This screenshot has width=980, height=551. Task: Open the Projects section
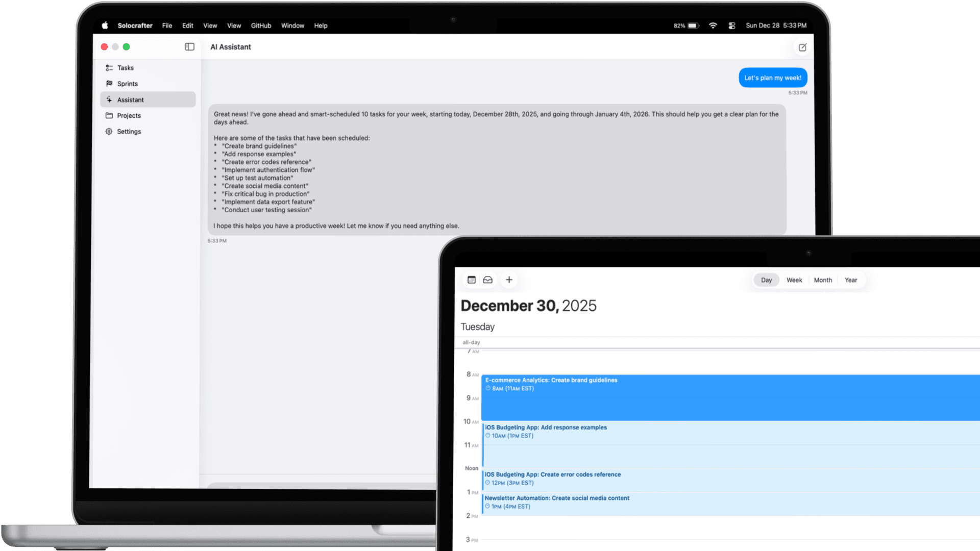pyautogui.click(x=129, y=115)
